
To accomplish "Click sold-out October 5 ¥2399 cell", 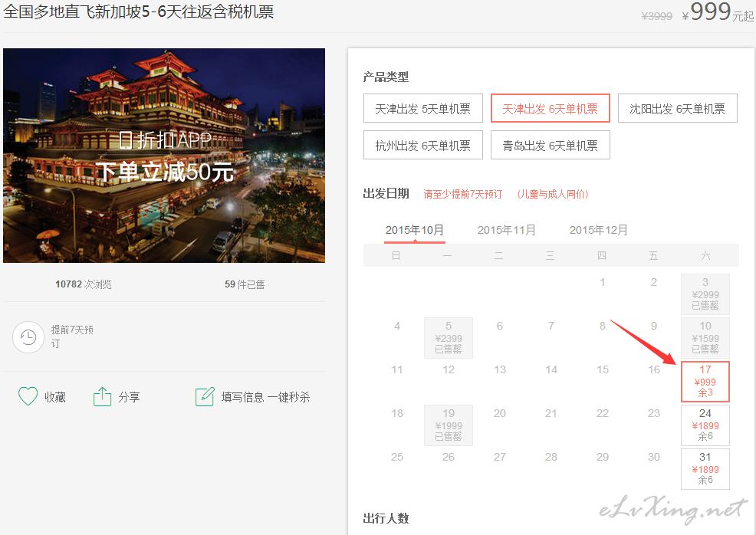I will pyautogui.click(x=449, y=337).
